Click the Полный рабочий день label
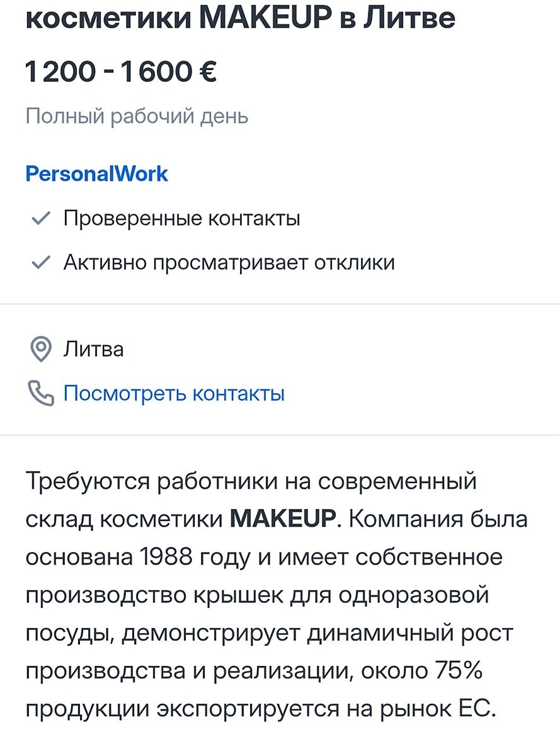 click(137, 116)
